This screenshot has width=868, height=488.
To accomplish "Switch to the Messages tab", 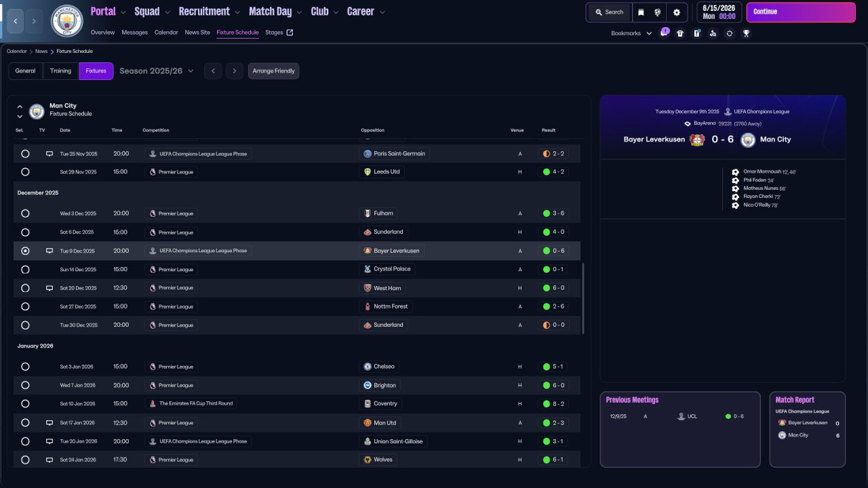I will point(135,33).
